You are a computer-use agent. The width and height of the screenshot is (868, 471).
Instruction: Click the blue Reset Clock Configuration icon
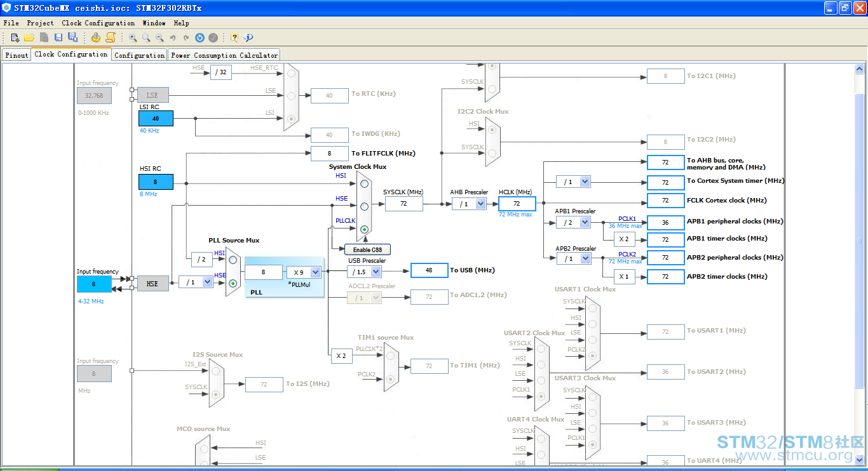(200, 38)
